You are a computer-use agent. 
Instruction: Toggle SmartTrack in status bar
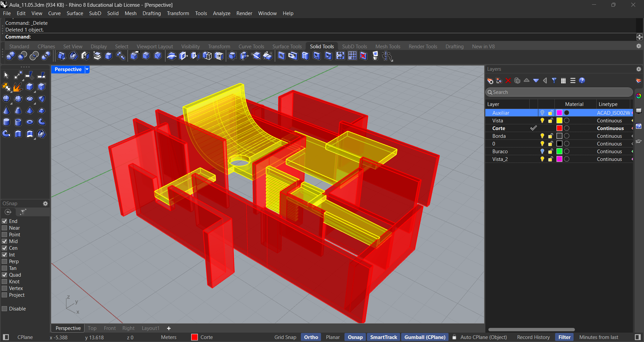[383, 337]
